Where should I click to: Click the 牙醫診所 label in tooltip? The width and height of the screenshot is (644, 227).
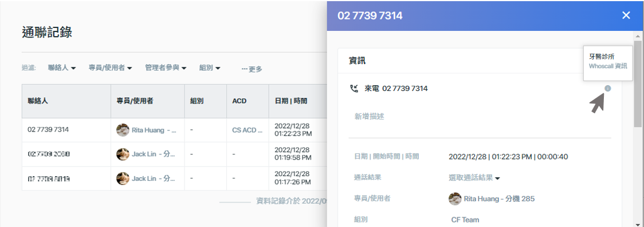click(602, 57)
